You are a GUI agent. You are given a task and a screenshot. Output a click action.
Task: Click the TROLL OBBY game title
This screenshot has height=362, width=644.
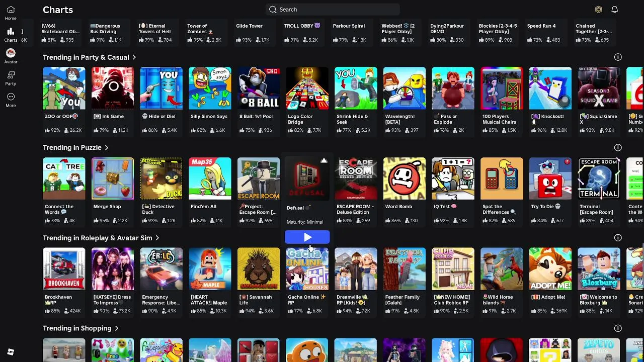coord(302,26)
